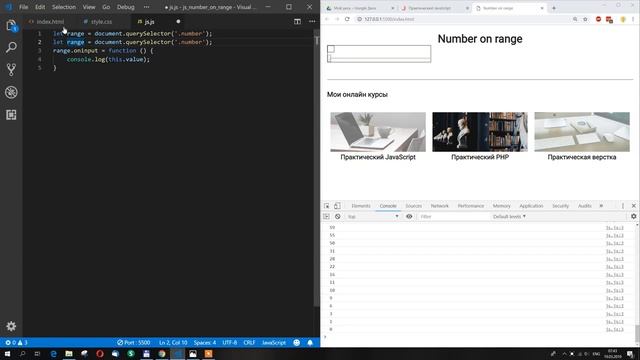Click the Windows Start button
Viewport: 640px width, 360px height.
click(x=7, y=354)
